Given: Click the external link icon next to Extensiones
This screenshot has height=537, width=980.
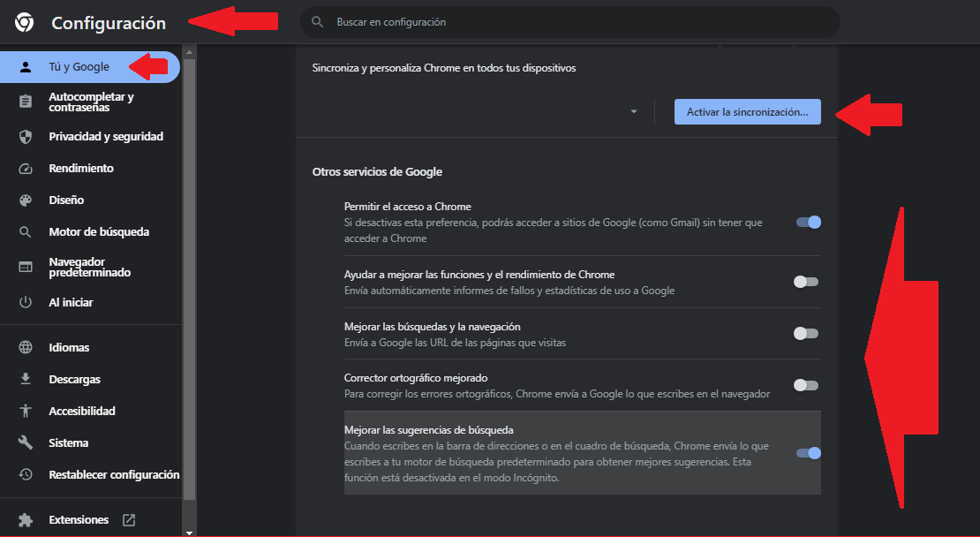Looking at the screenshot, I should 129,519.
